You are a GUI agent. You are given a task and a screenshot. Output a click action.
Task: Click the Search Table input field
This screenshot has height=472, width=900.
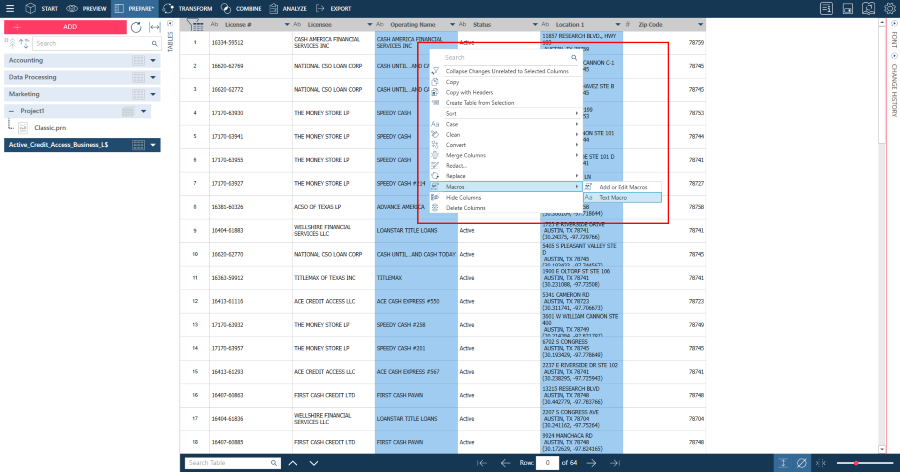pos(232,463)
